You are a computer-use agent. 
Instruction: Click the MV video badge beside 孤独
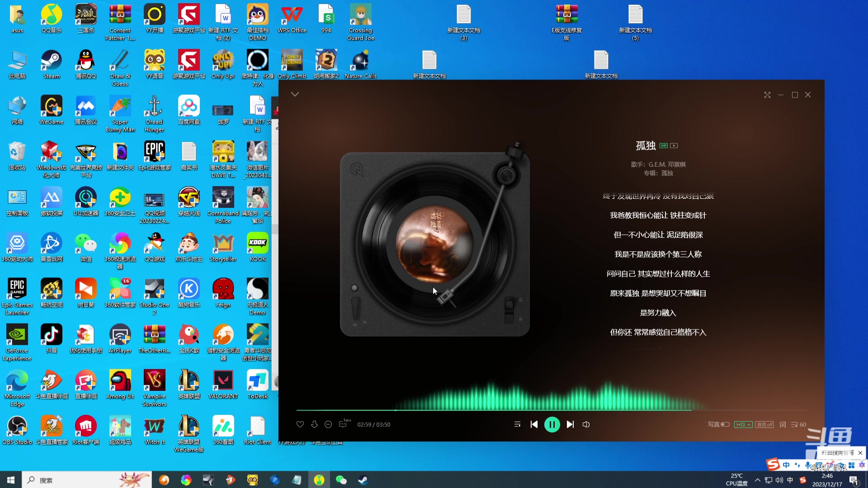point(674,145)
